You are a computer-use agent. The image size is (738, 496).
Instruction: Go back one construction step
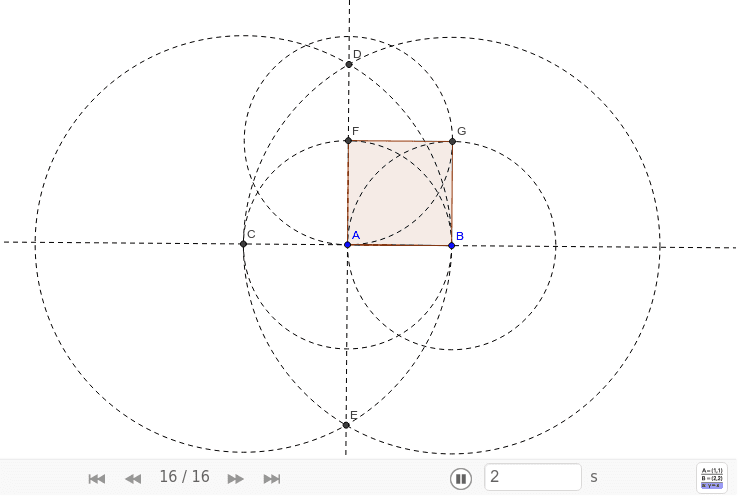coord(133,479)
